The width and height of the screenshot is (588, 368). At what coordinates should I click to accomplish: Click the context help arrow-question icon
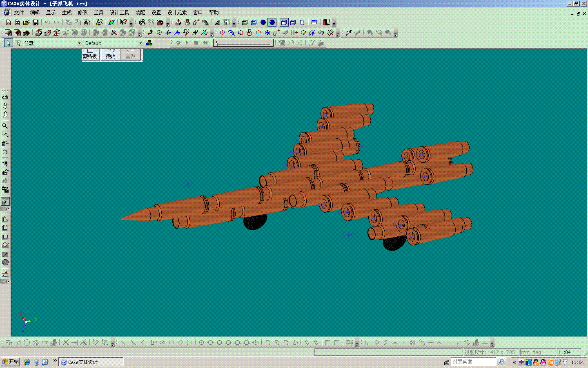click(x=123, y=22)
